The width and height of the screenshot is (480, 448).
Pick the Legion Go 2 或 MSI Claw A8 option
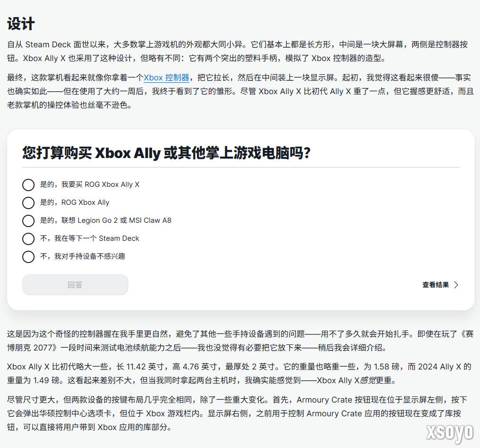28,220
